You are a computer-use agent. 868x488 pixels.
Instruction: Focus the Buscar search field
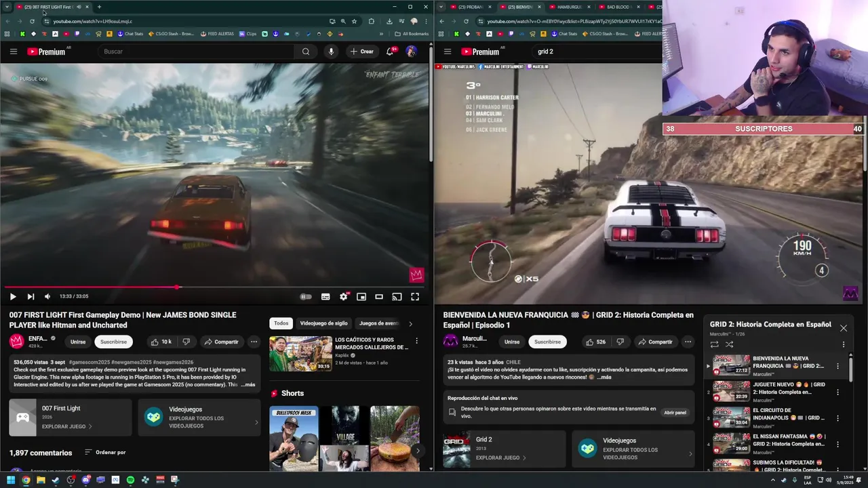197,52
